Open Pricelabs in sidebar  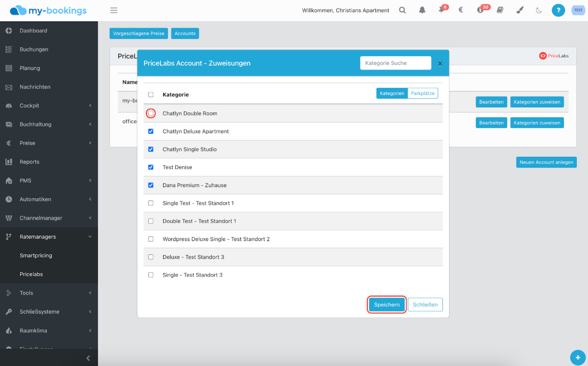tap(31, 274)
